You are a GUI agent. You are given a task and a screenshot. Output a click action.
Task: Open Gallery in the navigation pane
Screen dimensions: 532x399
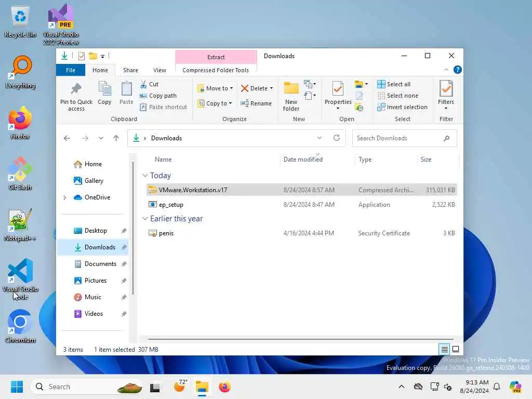(94, 181)
